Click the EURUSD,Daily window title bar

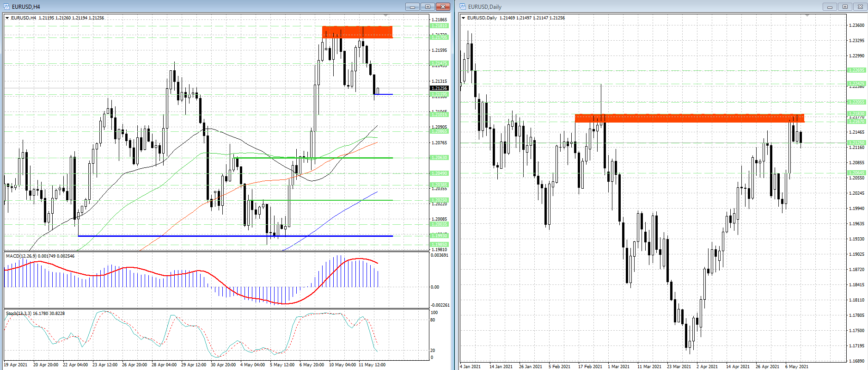647,6
